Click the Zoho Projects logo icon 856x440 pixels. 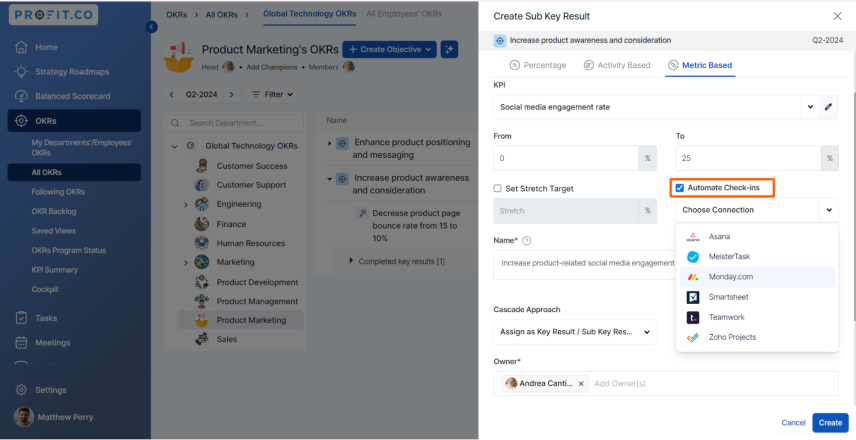[x=693, y=338]
